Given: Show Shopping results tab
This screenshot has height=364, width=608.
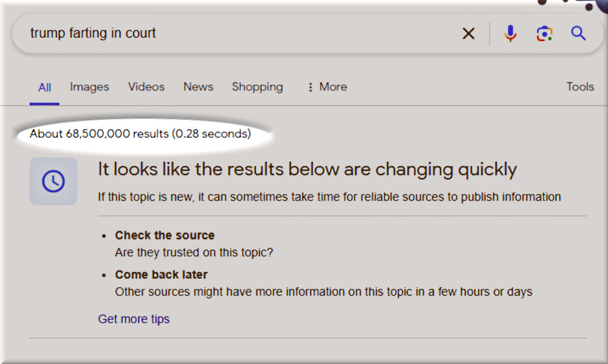Looking at the screenshot, I should [x=258, y=87].
